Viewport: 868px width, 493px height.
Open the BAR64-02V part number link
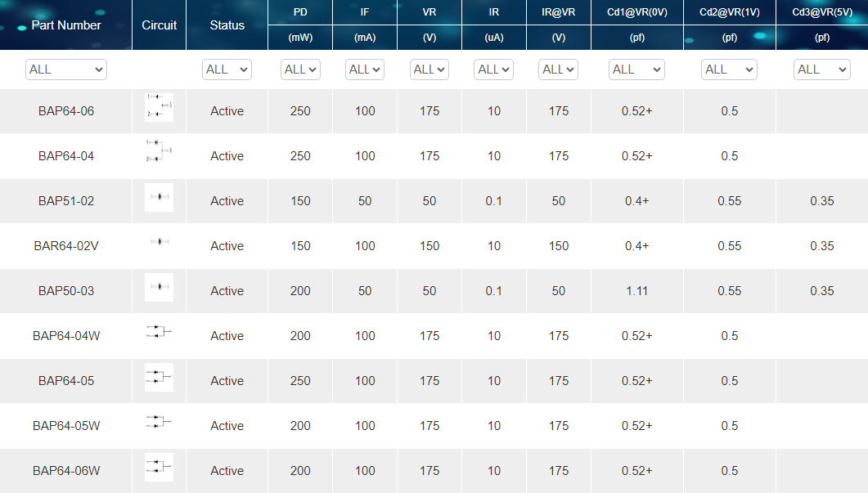coord(66,246)
